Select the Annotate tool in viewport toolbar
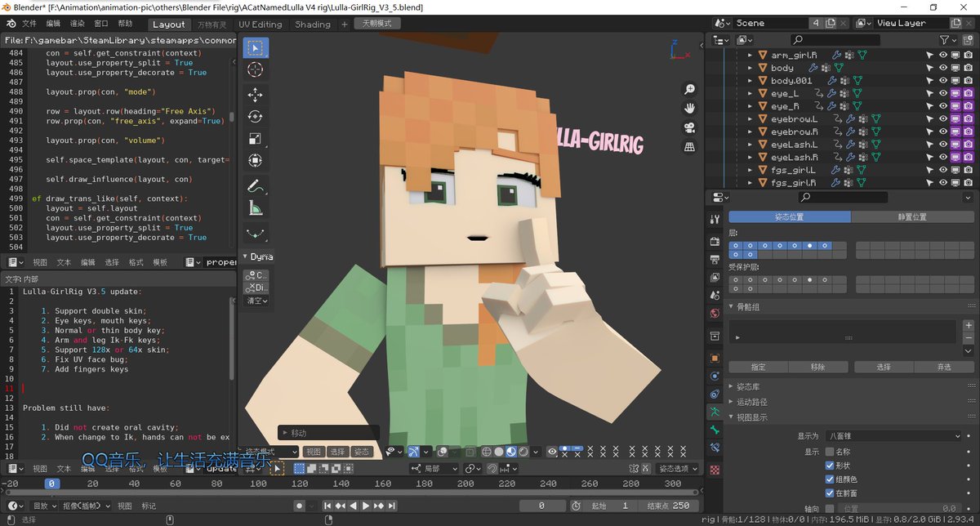The width and height of the screenshot is (980, 526). 256,186
